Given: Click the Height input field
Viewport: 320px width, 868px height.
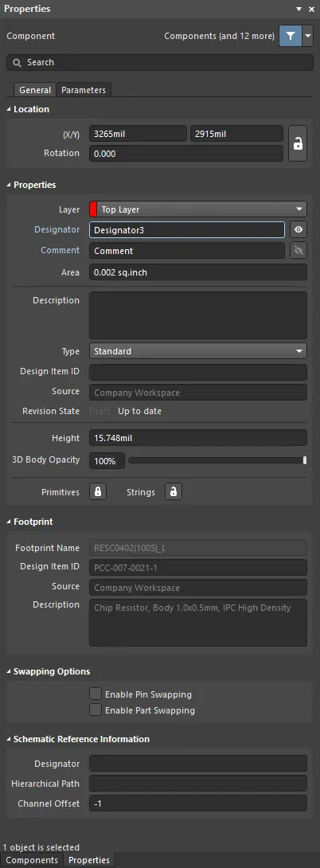Looking at the screenshot, I should pyautogui.click(x=198, y=438).
